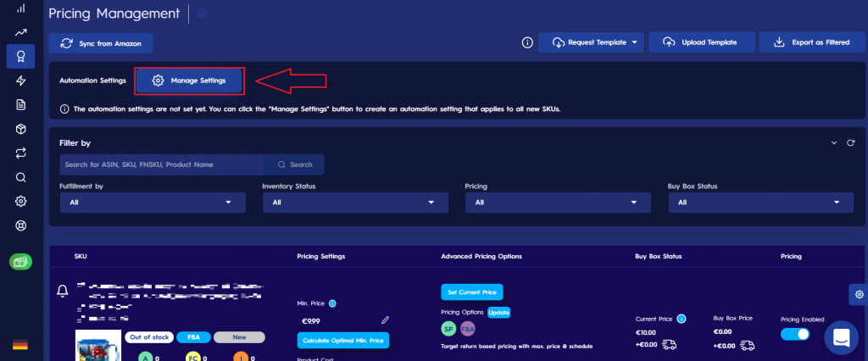Screen dimensions: 868x361
Task: Open the trend line analytics sidebar icon
Action: (x=21, y=33)
